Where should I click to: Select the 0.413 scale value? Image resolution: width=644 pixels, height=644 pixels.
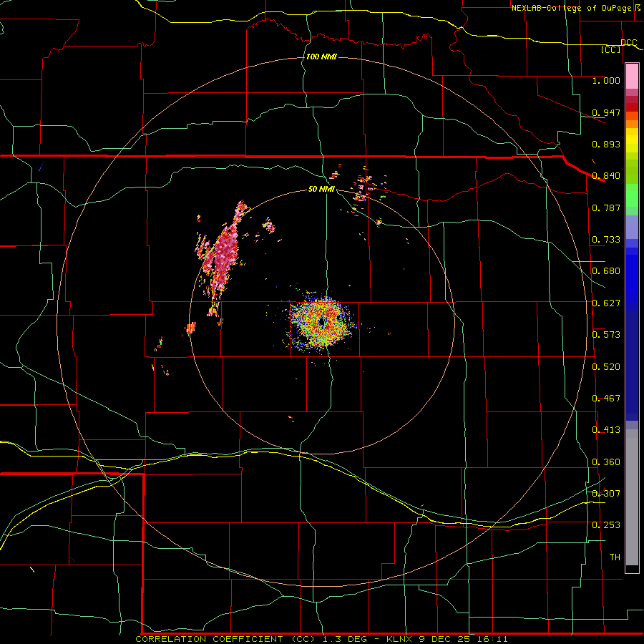606,430
